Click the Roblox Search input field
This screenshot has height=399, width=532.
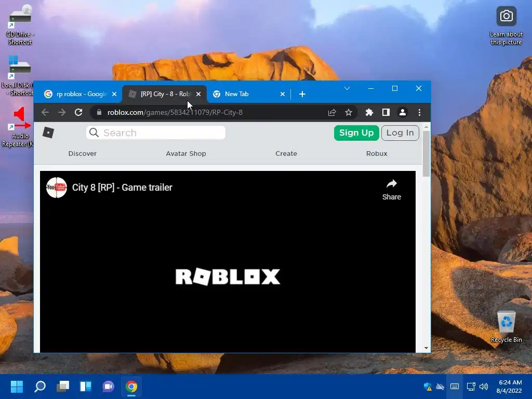(x=156, y=132)
